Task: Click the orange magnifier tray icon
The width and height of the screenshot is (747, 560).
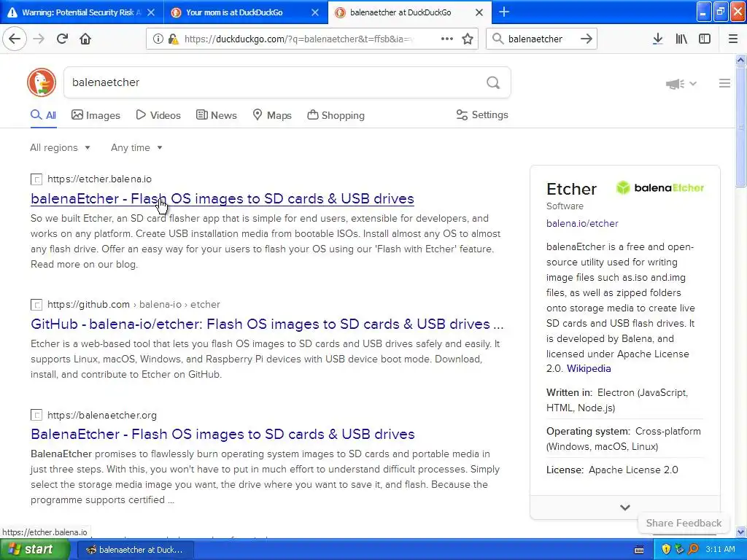Action: coord(693,549)
